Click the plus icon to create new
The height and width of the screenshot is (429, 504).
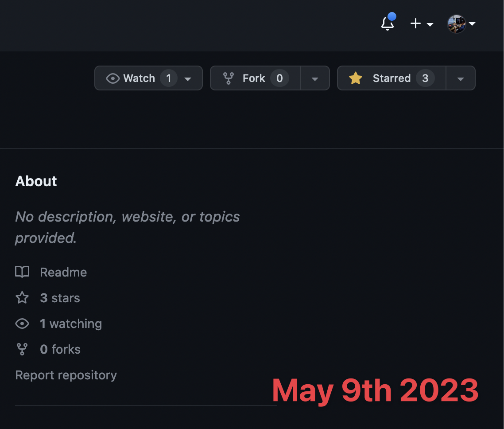click(415, 24)
